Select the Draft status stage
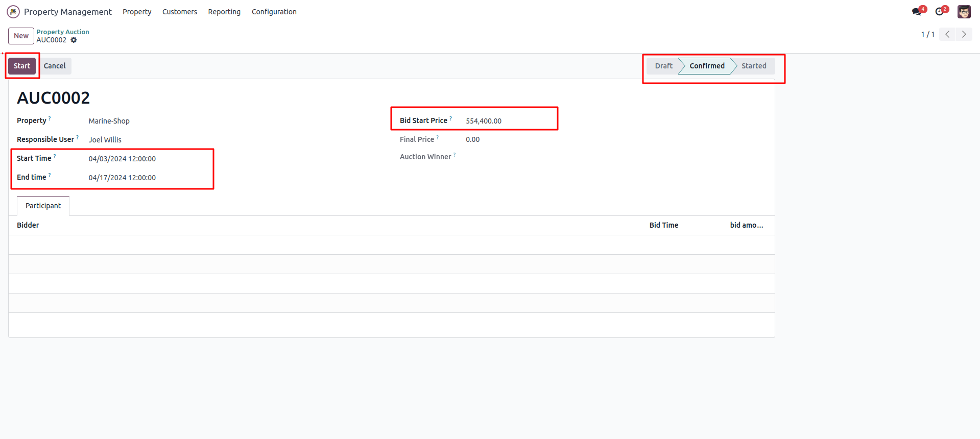Screen dimensions: 980x439 click(x=663, y=66)
